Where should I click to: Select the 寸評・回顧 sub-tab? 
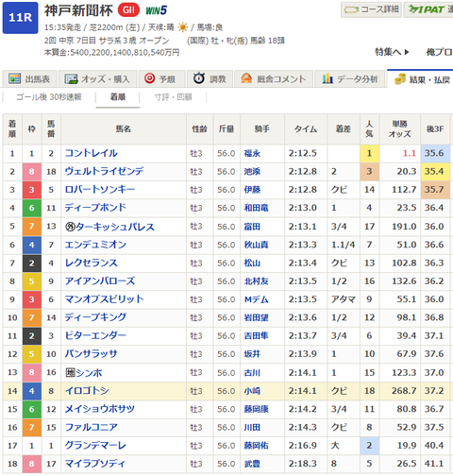point(174,97)
